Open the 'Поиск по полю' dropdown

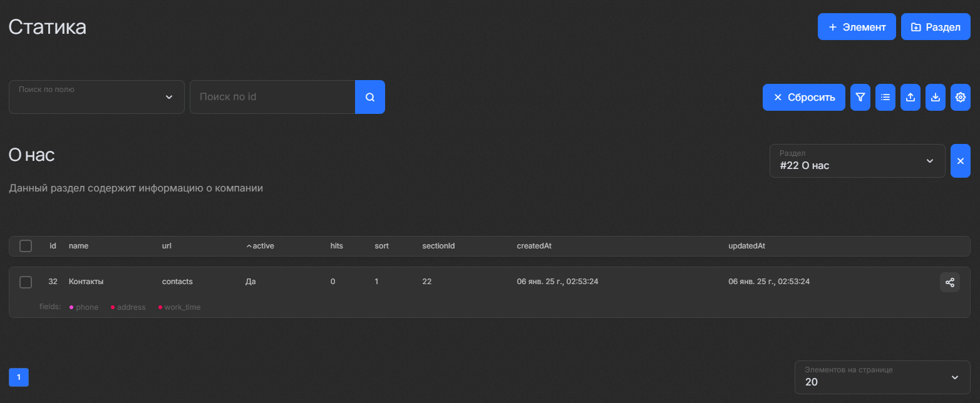pyautogui.click(x=96, y=97)
